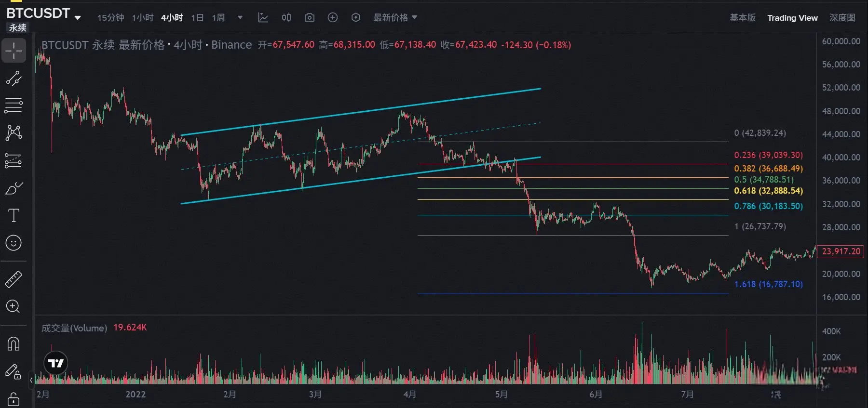868x408 pixels.
Task: Click the low value 低=67,138.40
Action: [x=407, y=45]
